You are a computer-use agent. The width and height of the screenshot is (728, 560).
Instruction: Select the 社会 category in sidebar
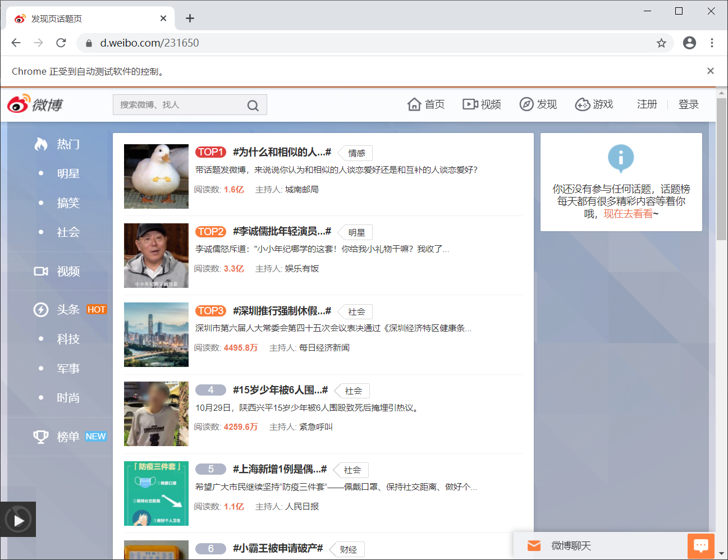click(x=68, y=232)
